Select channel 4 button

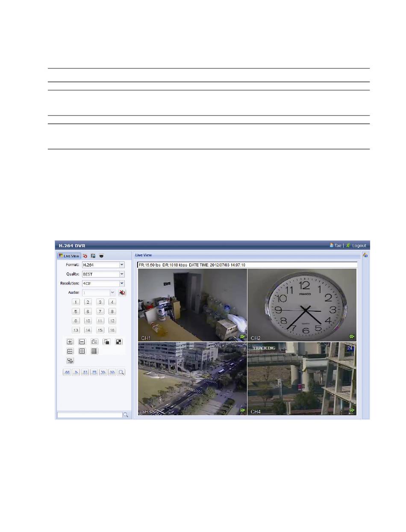(x=112, y=302)
